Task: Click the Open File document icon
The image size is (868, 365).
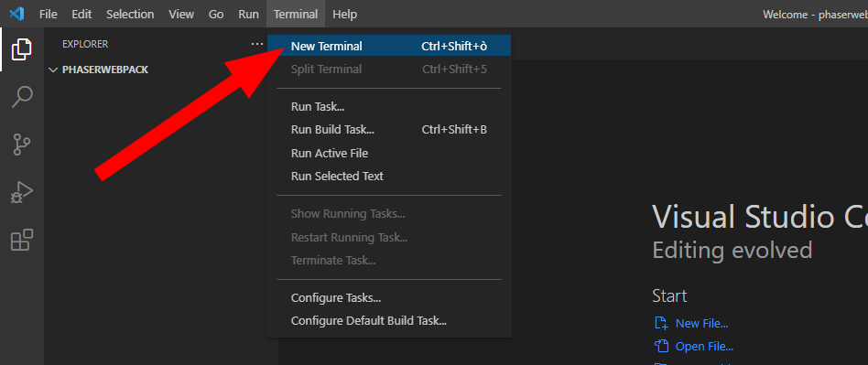Action: (x=661, y=347)
